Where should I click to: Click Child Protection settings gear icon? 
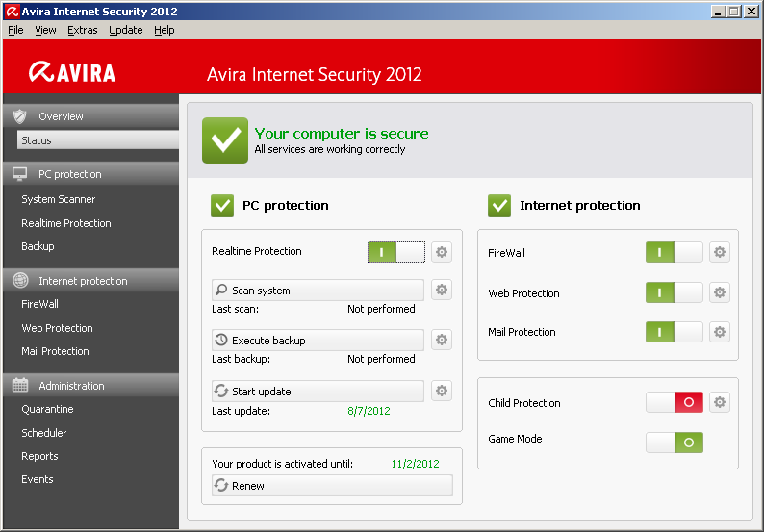(719, 402)
